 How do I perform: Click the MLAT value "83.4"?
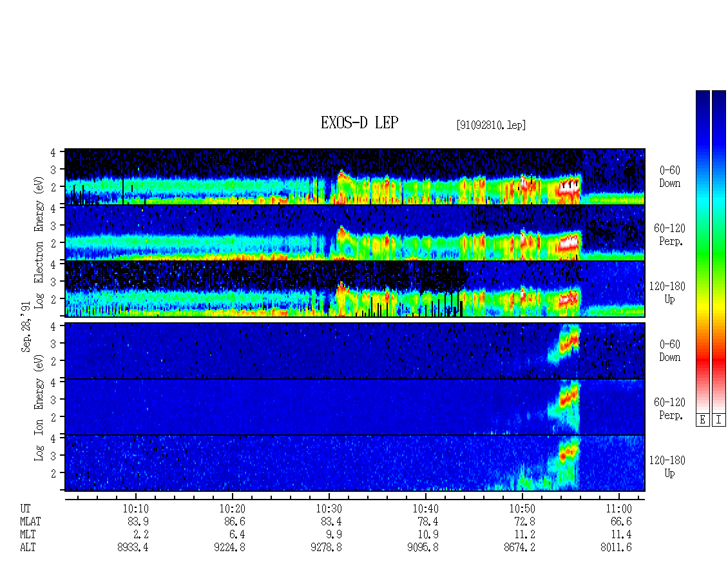(332, 521)
